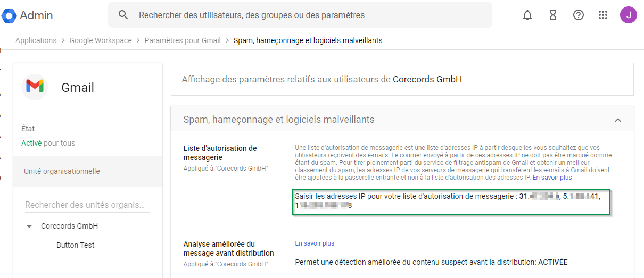Go to Paramètres pour Gmail breadcrumb
Screen dimensions: 644x278
(x=183, y=40)
